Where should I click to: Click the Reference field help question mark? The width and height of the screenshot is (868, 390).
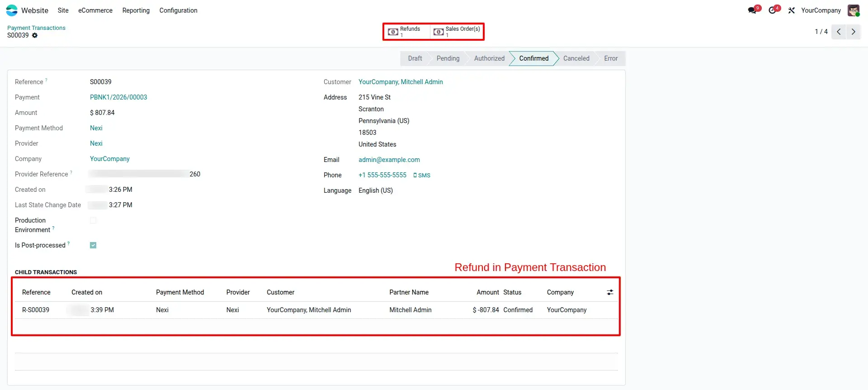pos(46,80)
